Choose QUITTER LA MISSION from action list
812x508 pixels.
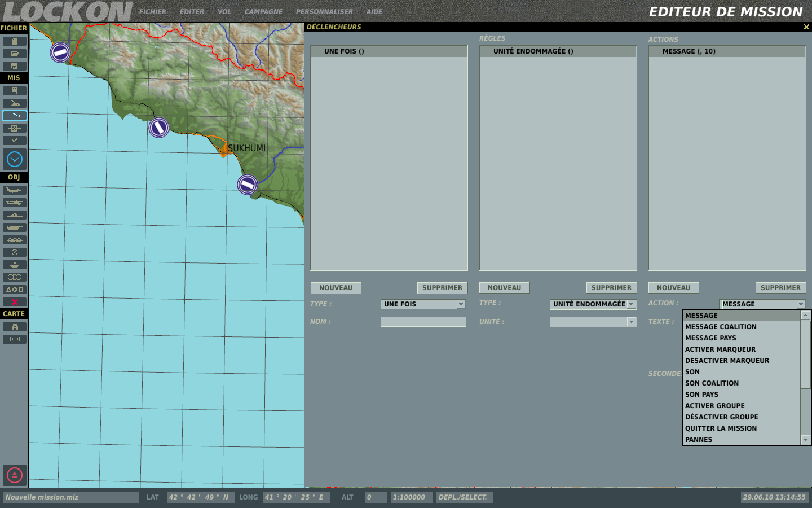(x=721, y=428)
